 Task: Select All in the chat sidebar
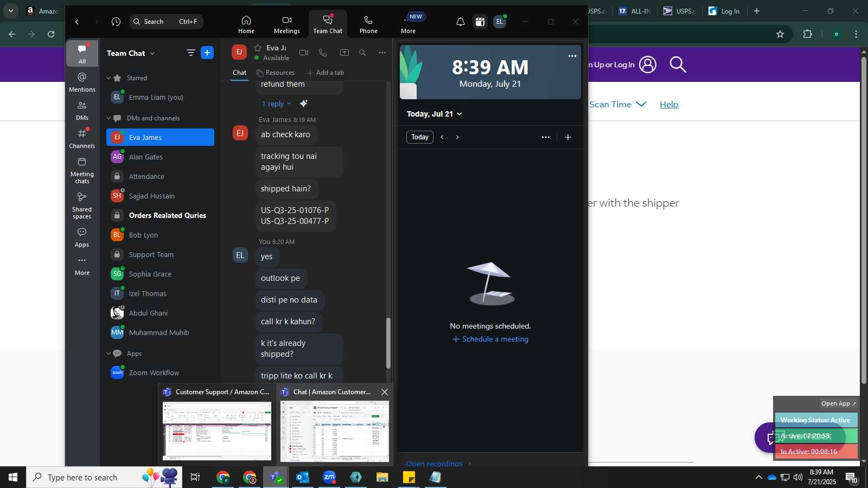coord(82,53)
